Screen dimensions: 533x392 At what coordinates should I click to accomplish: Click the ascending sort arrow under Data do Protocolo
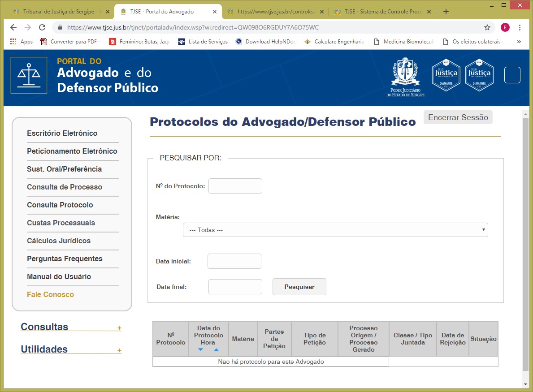click(216, 350)
